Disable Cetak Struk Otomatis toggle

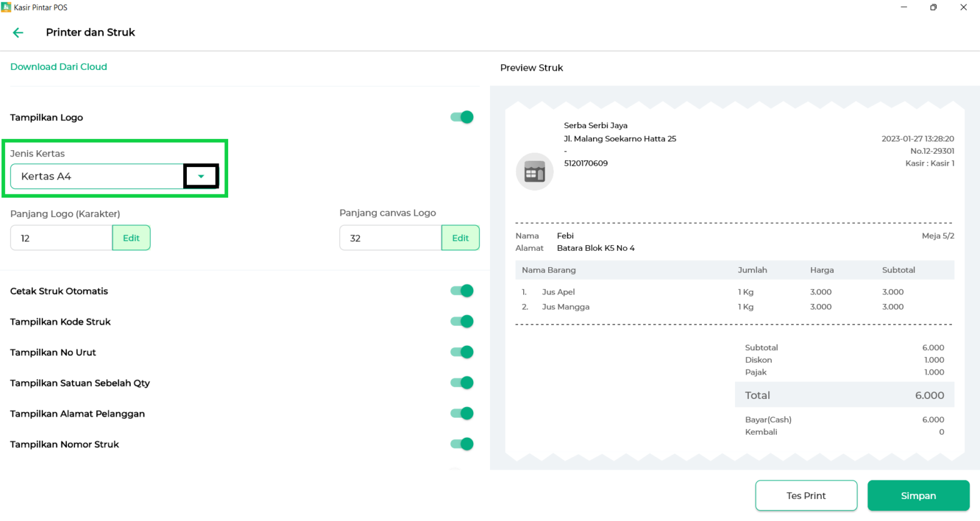tap(462, 291)
